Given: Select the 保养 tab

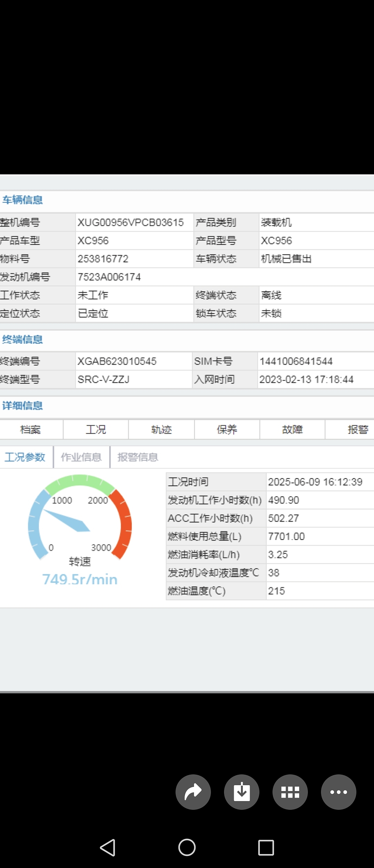Looking at the screenshot, I should click(x=227, y=429).
